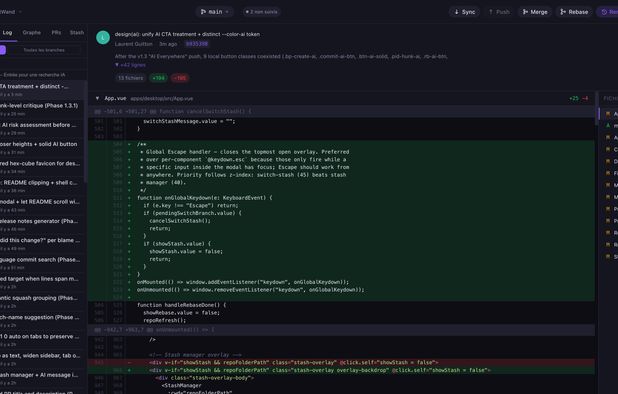The image size is (618, 394).
Task: Select commit 'oser heights + solid AI button'
Action: tap(43, 148)
